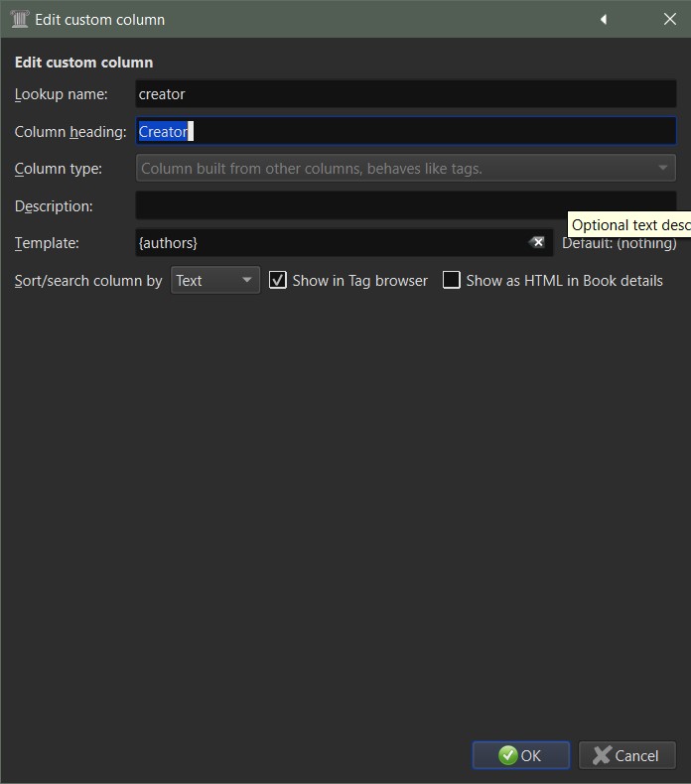Click the Lookup name label
This screenshot has width=691, height=784.
point(61,94)
